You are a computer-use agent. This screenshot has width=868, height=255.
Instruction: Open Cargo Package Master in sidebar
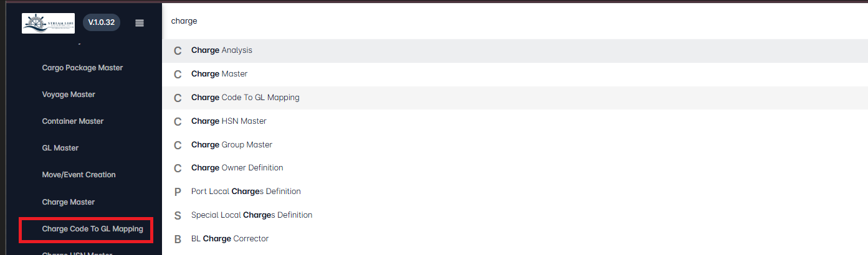[x=82, y=68]
